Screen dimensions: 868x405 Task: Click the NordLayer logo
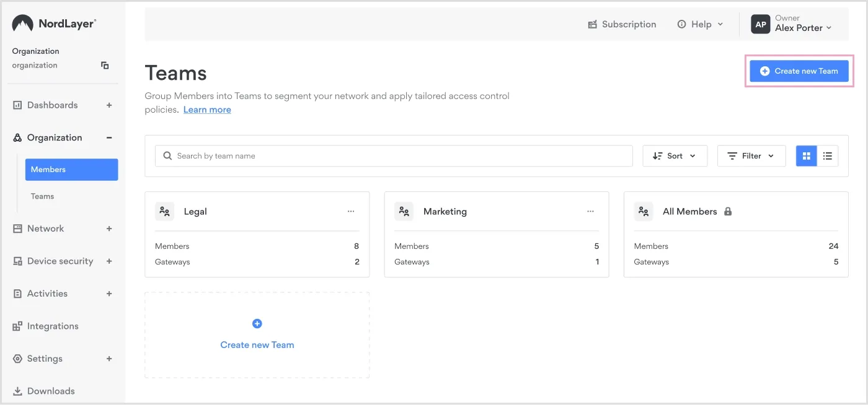[x=53, y=23]
